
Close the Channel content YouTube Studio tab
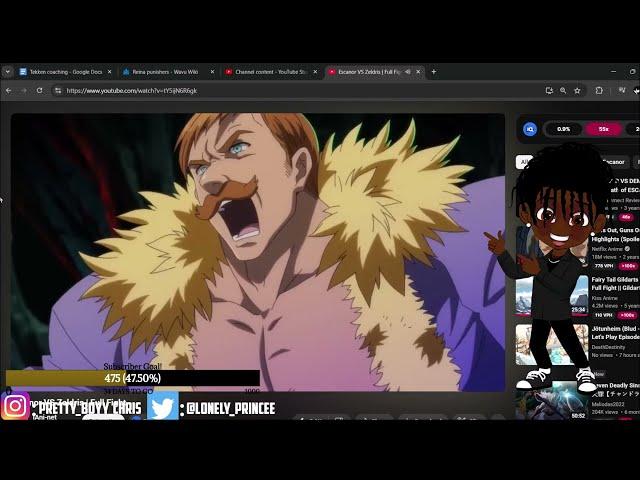click(x=315, y=72)
